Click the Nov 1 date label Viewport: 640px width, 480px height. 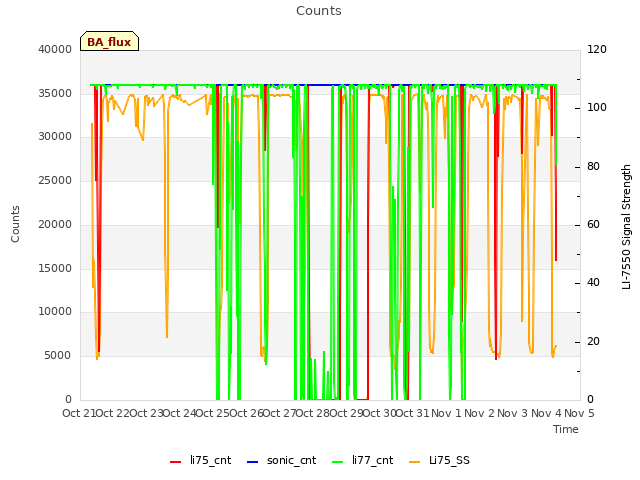(x=446, y=413)
